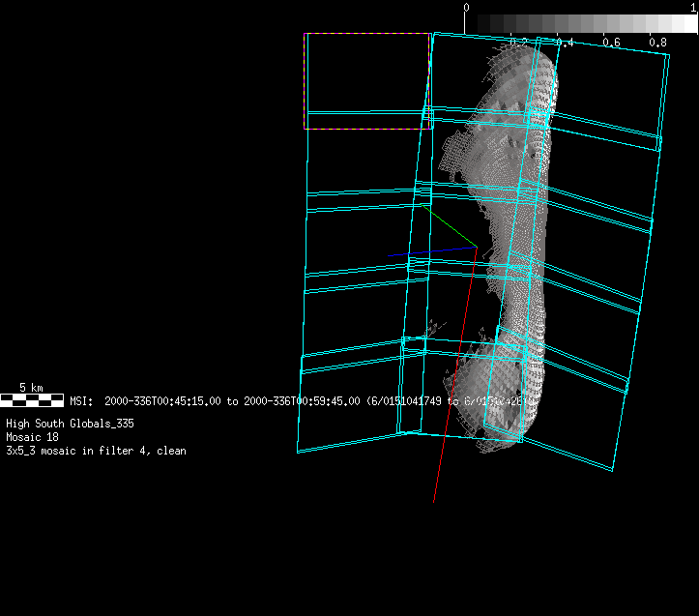Click the 0.8 tick label on colorbar
Viewport: 699px width, 616px height.
657,43
